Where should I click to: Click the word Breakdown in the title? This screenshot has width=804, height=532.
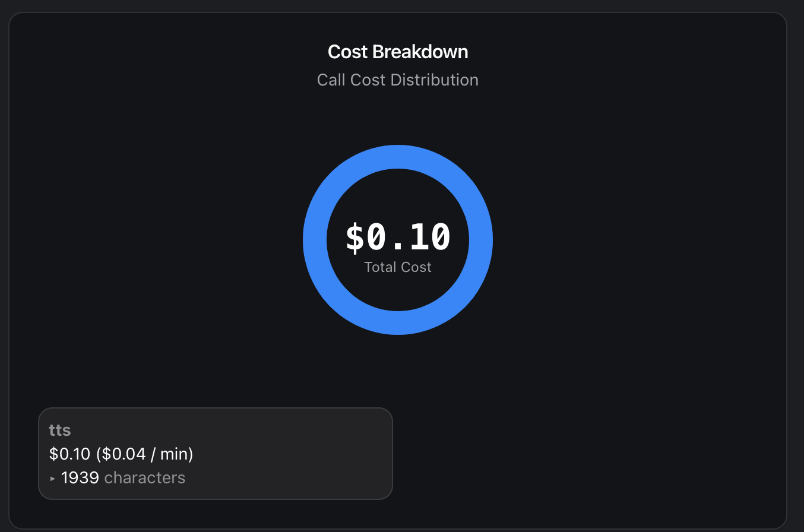point(420,52)
